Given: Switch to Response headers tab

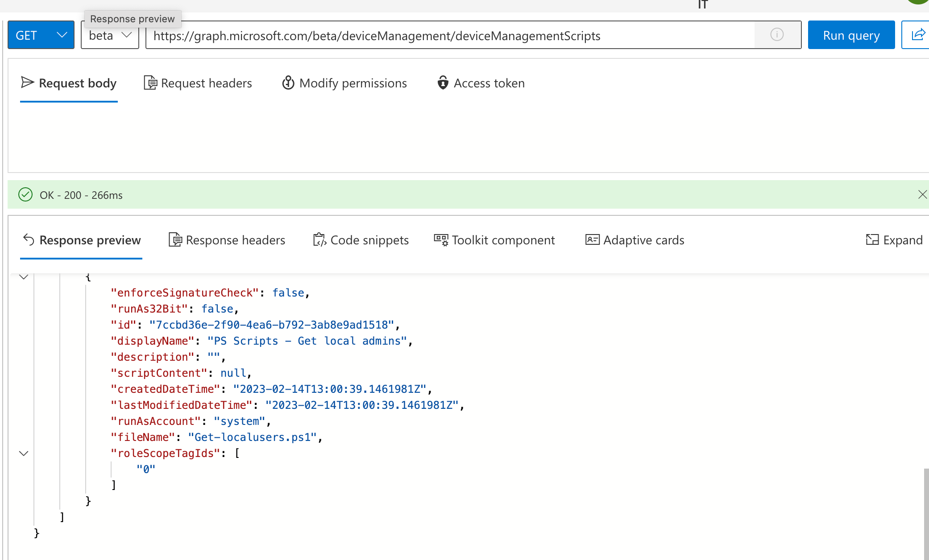Looking at the screenshot, I should pos(227,240).
